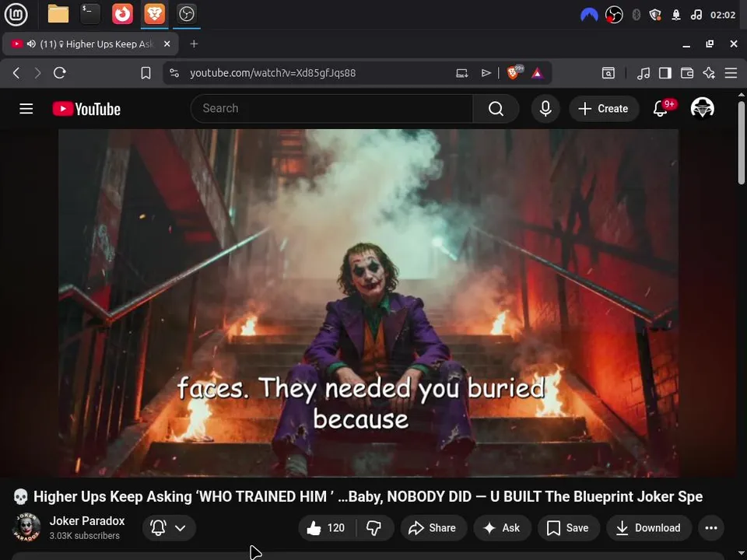Click the address bar URL

click(272, 73)
